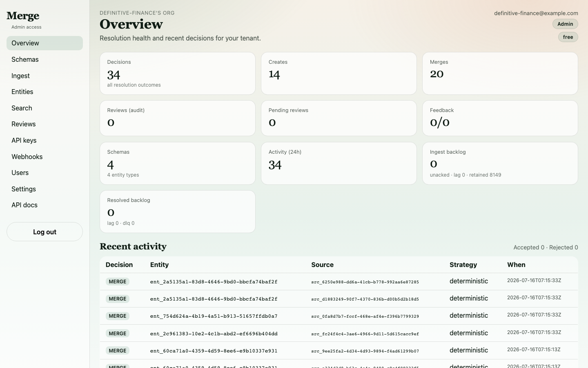The height and width of the screenshot is (368, 588).
Task: Select entity ID in the src_d1883249 row
Action: click(214, 299)
